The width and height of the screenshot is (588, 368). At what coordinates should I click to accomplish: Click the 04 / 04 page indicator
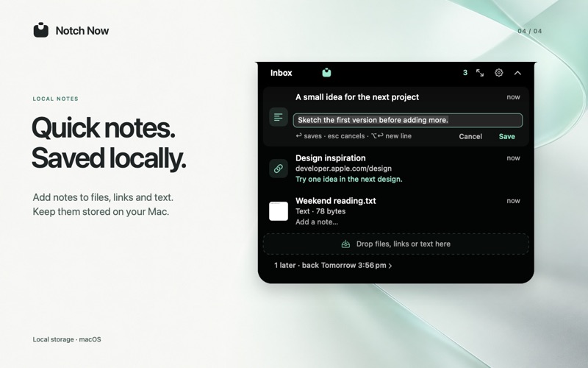[x=529, y=31]
